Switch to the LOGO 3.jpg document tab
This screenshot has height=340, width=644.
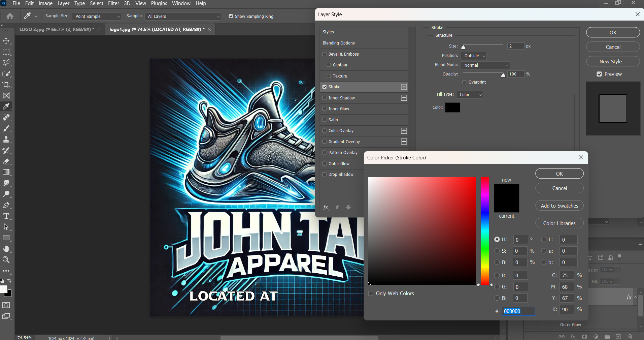coord(56,29)
